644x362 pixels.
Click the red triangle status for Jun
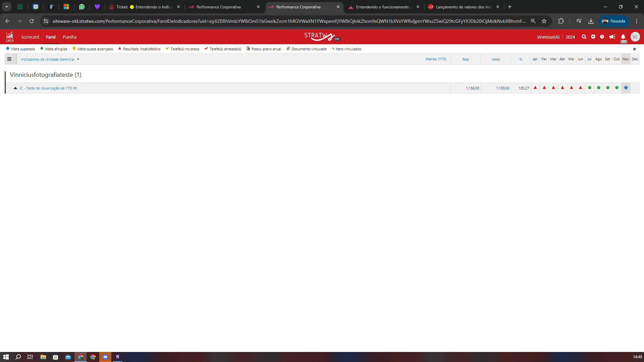tap(581, 88)
